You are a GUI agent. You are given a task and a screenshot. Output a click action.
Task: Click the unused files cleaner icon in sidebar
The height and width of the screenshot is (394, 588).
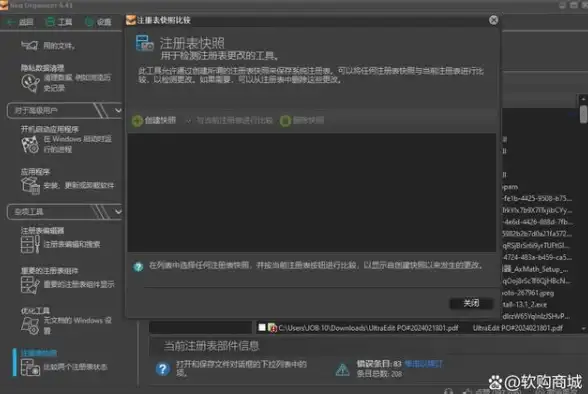tap(29, 45)
